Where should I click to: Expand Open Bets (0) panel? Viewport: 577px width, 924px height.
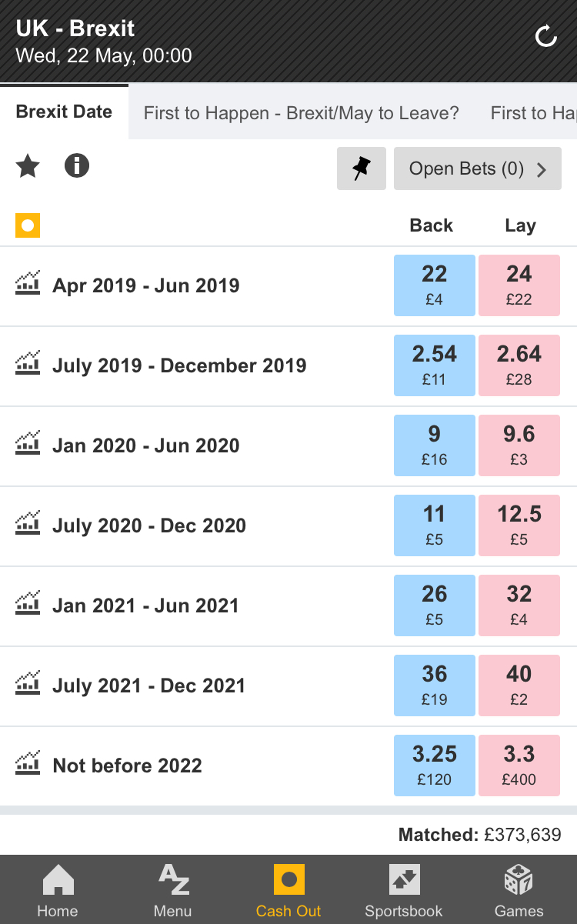point(477,168)
